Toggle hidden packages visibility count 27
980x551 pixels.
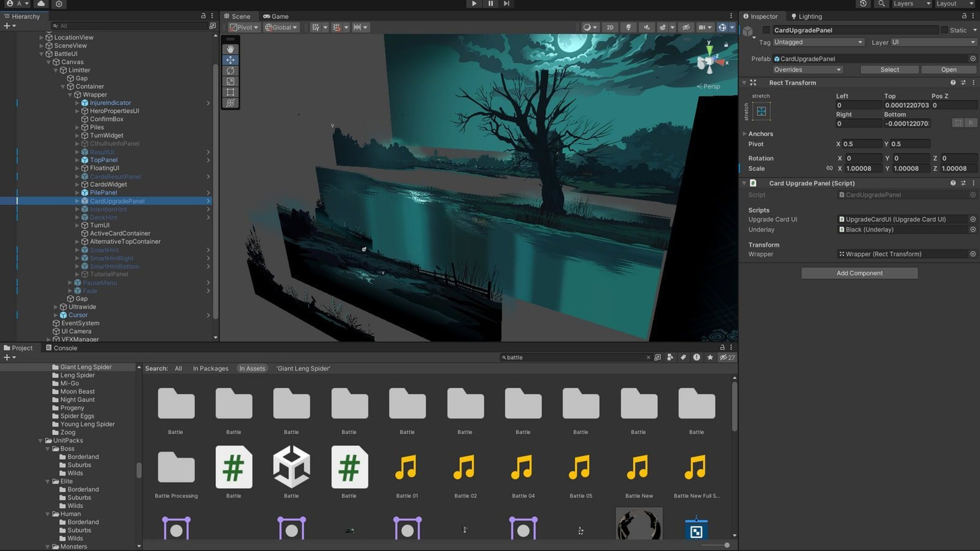coord(727,358)
